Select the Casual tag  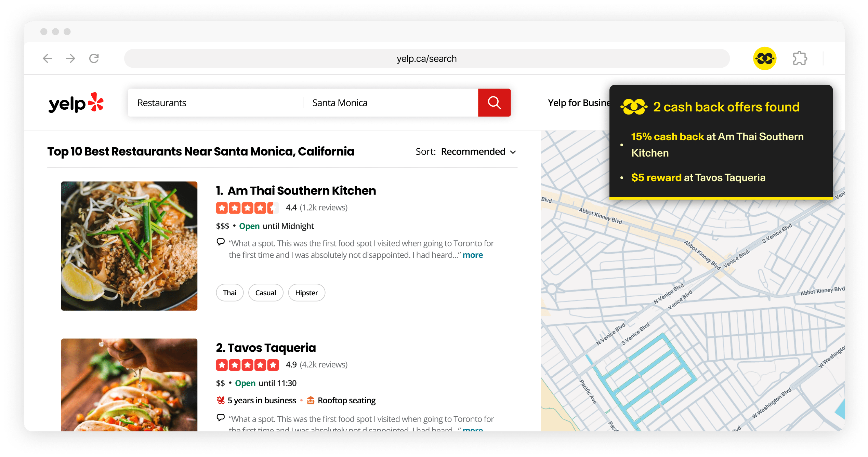pos(266,293)
